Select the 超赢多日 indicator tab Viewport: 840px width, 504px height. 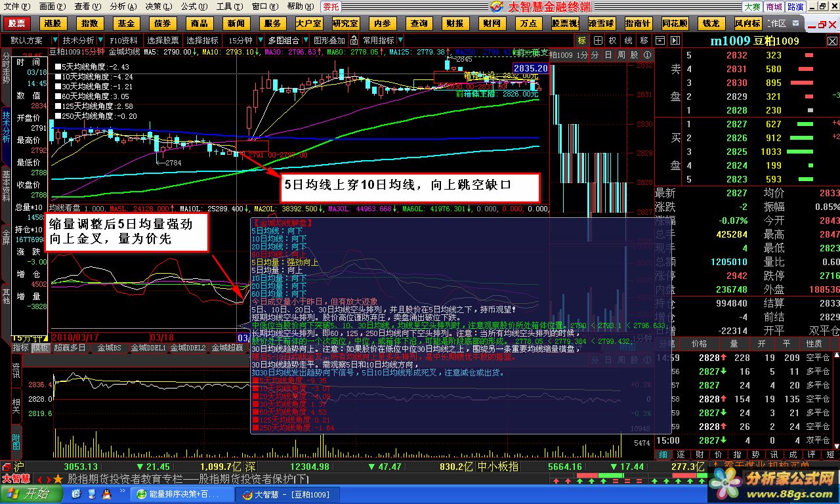pyautogui.click(x=70, y=348)
